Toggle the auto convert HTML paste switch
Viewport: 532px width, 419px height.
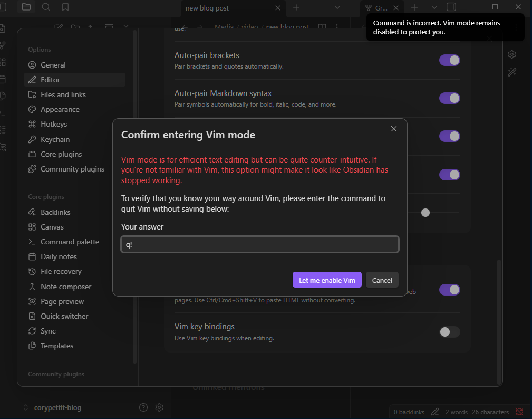point(450,290)
